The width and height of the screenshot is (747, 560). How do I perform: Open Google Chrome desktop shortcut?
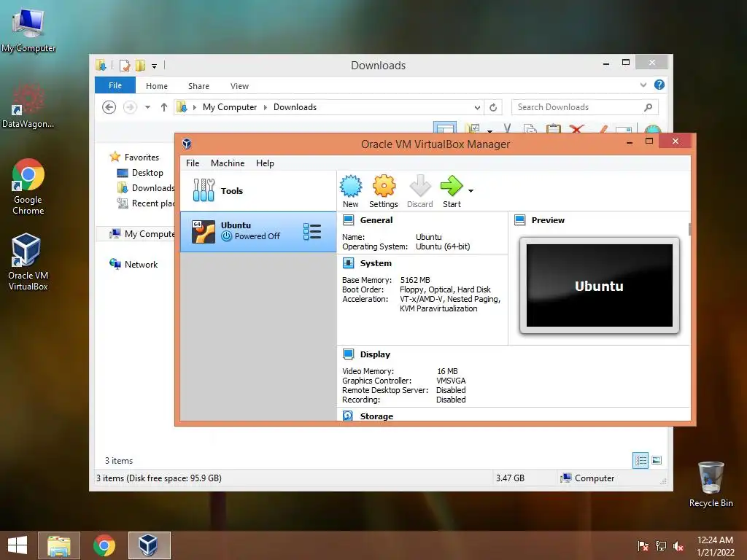click(x=28, y=187)
